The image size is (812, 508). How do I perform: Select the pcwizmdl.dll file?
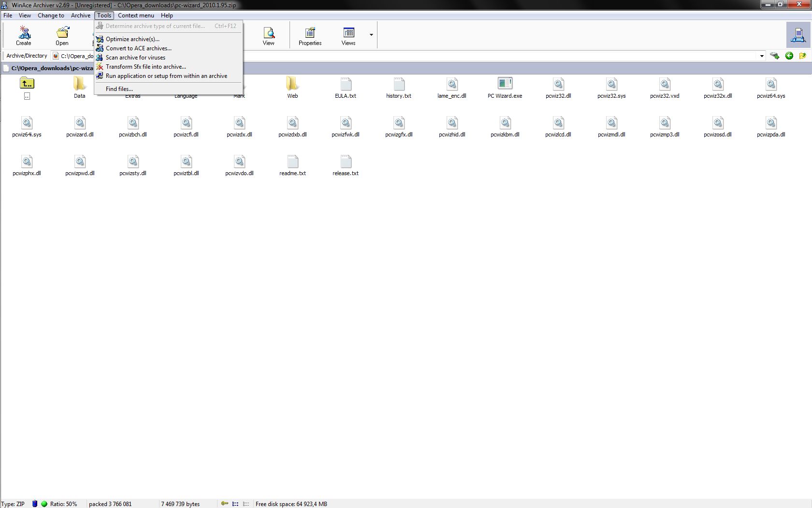click(611, 127)
